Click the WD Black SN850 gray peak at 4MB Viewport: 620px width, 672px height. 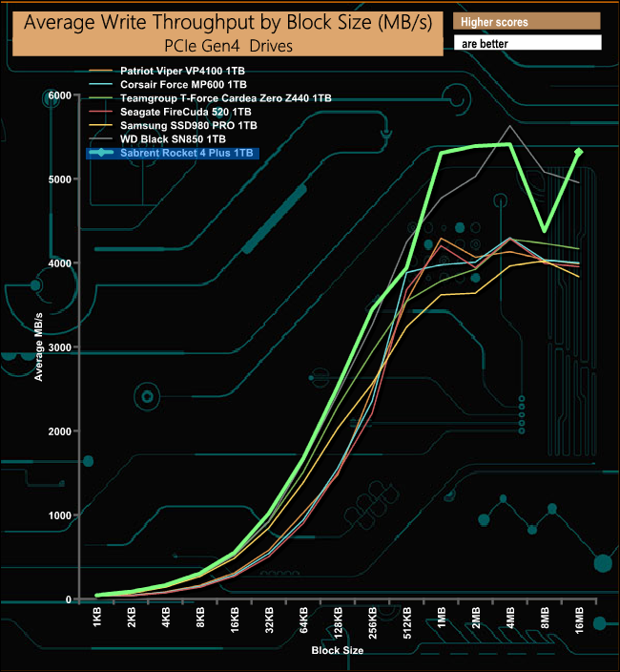coord(509,126)
